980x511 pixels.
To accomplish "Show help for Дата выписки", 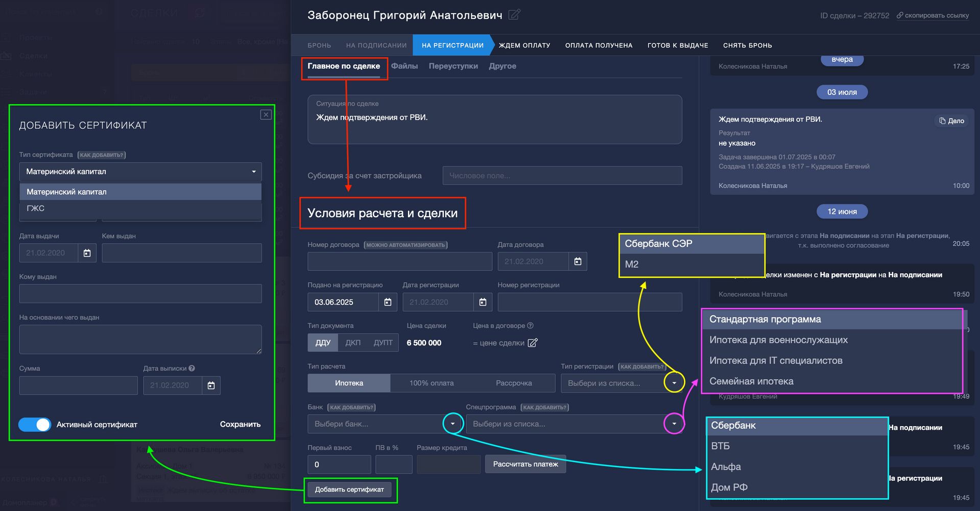I will pos(192,368).
